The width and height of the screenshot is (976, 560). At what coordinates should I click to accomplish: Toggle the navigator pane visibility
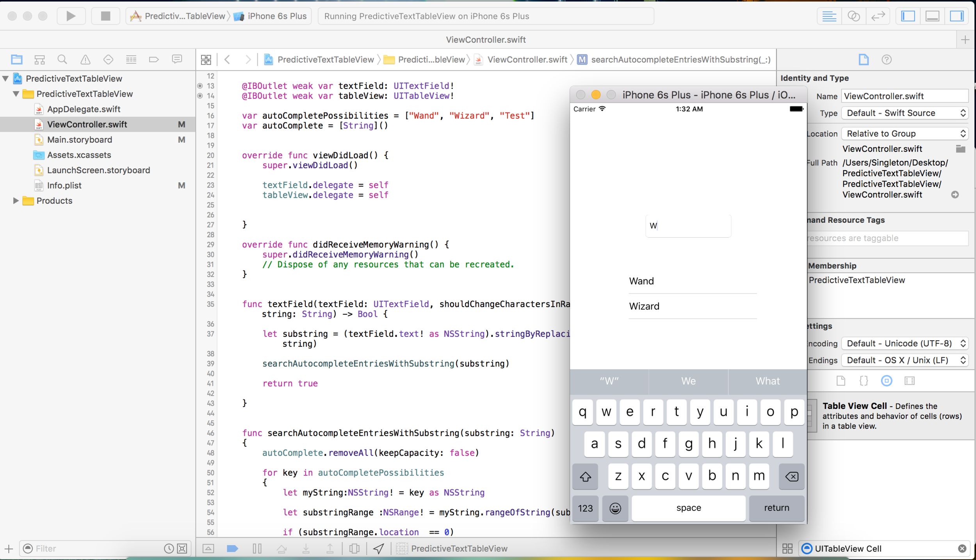pos(908,16)
